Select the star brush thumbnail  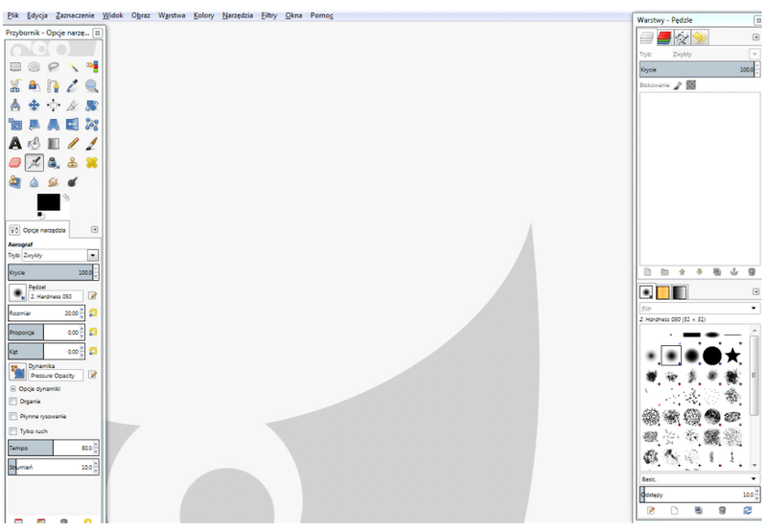[x=732, y=356]
